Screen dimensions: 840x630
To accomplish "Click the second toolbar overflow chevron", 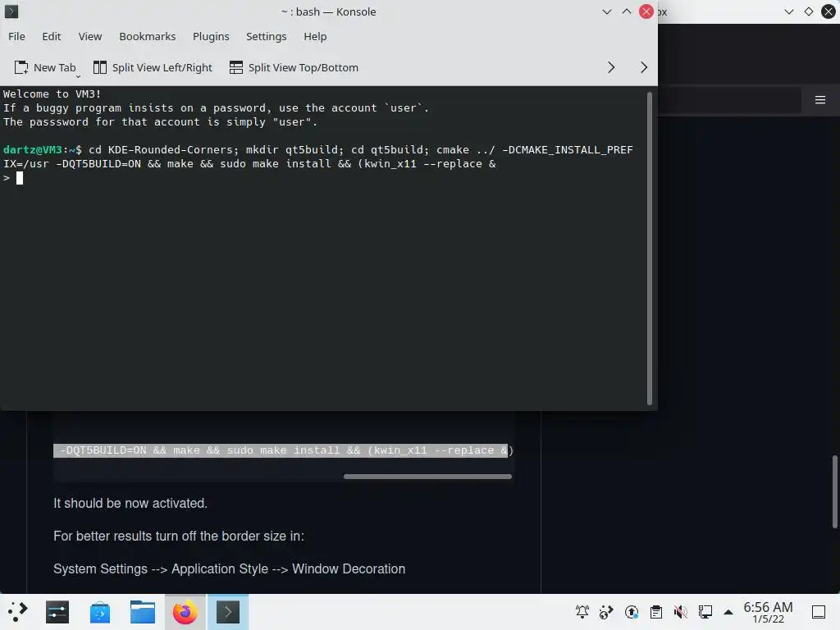I will point(644,67).
